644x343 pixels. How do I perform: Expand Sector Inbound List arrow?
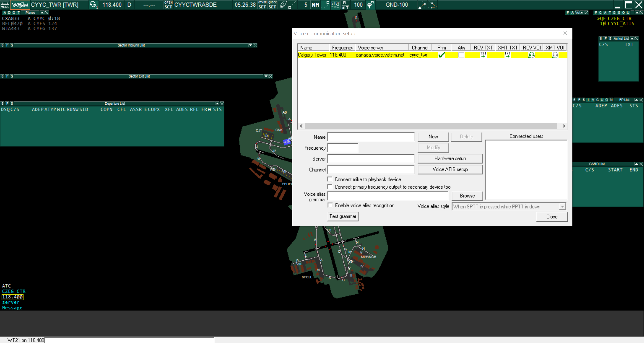[x=250, y=45]
